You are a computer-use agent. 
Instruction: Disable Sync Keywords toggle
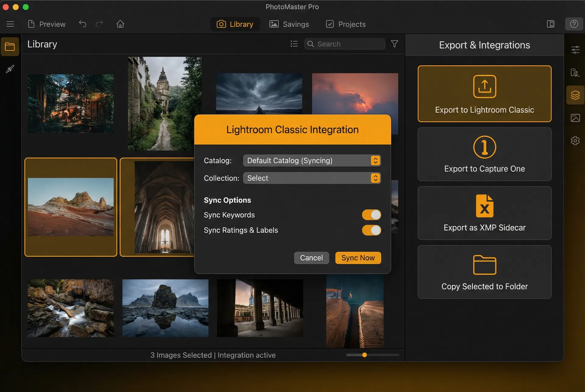371,215
